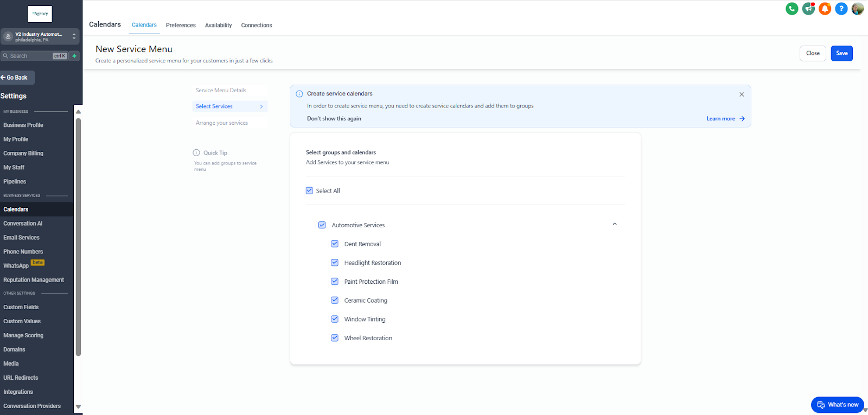Click the sidebar scroll up arrow

coord(78,112)
